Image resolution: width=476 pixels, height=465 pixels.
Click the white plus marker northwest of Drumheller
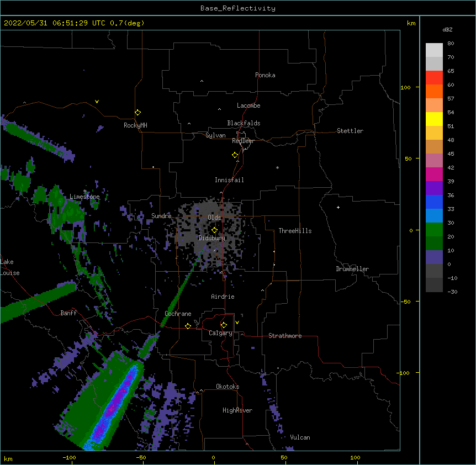338,207
